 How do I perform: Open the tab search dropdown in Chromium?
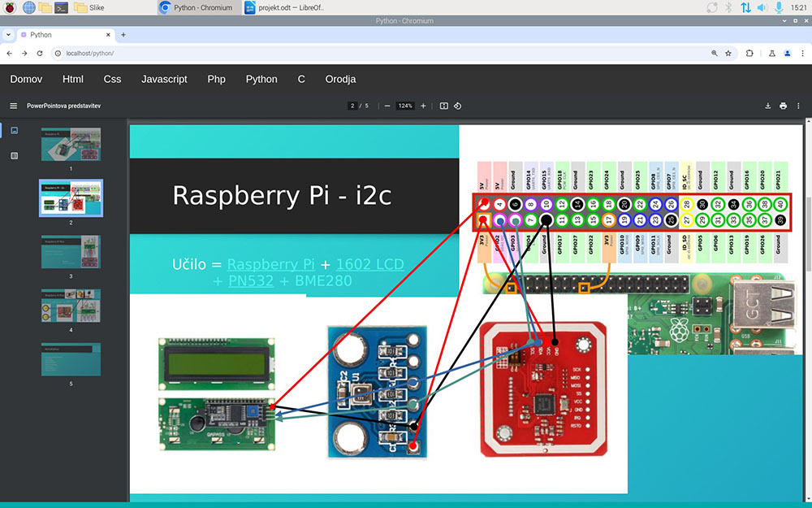click(x=8, y=35)
